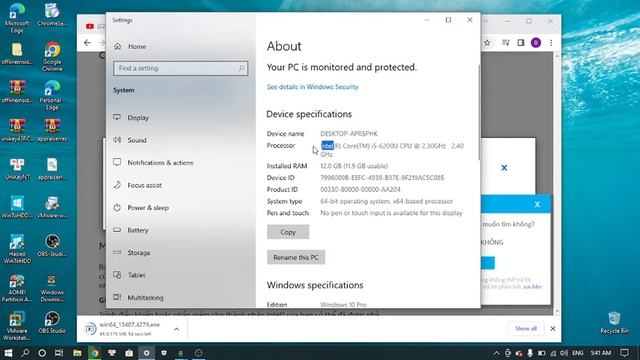Click the Chrome back arrow button

click(x=87, y=42)
